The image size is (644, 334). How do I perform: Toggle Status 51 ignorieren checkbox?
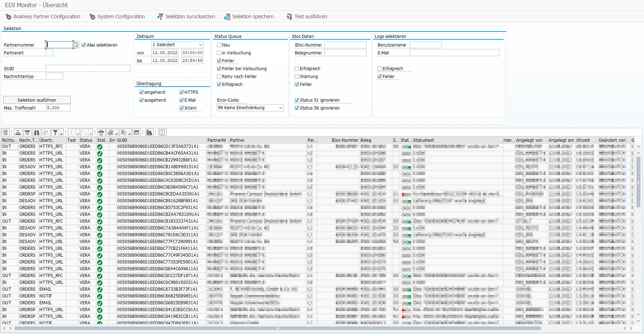tap(297, 100)
